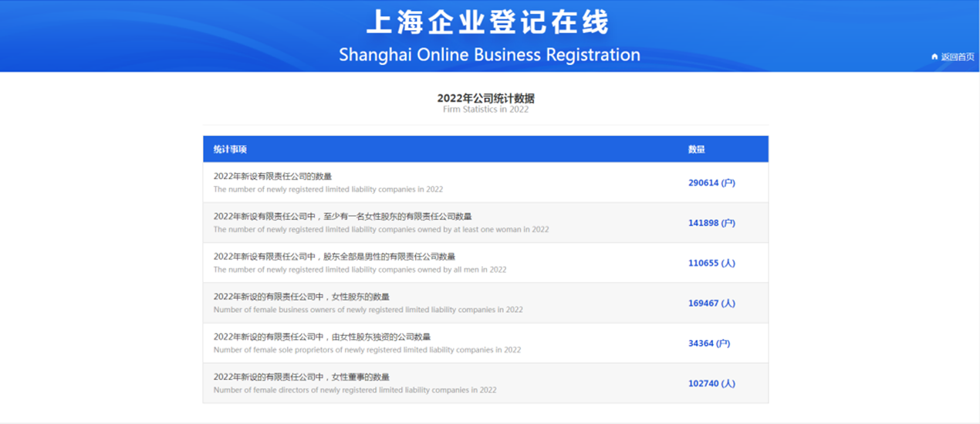The height and width of the screenshot is (424, 980).
Task: Open the 34364 (户) count
Action: [708, 344]
